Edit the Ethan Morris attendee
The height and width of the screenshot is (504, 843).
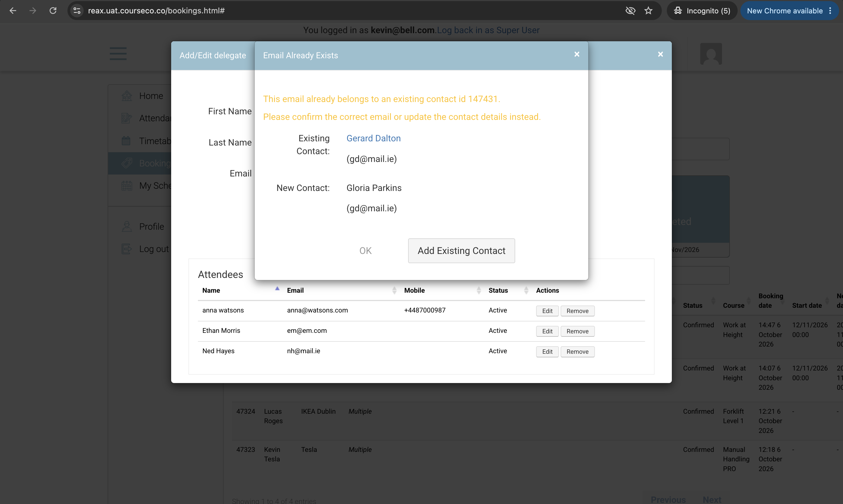[x=547, y=331]
